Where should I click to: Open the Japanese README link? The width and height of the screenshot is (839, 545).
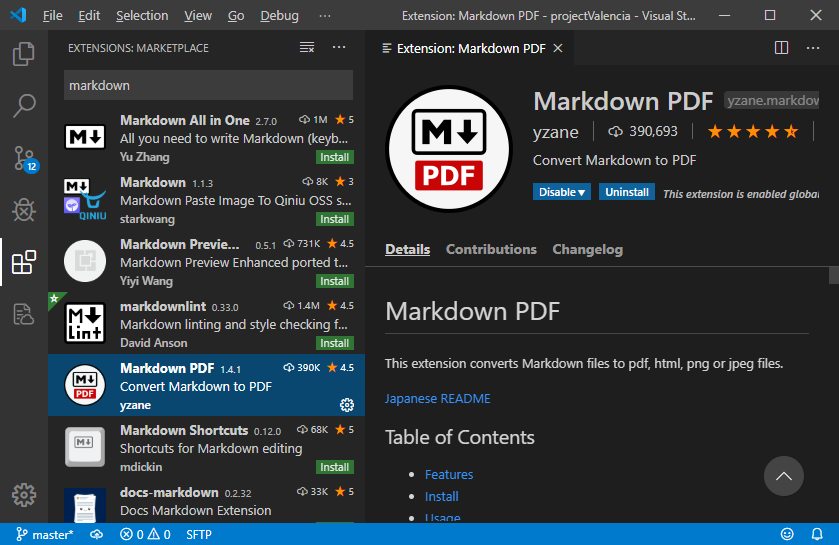[437, 398]
